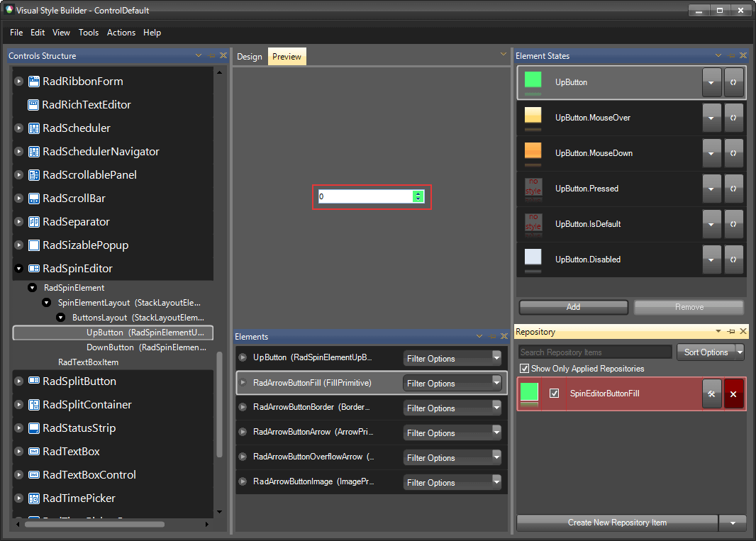The image size is (756, 541).
Task: Open the File menu
Action: [x=16, y=33]
